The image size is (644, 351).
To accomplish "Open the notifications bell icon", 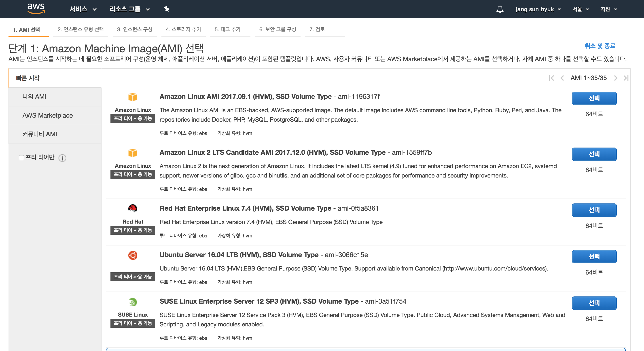I will [x=500, y=9].
